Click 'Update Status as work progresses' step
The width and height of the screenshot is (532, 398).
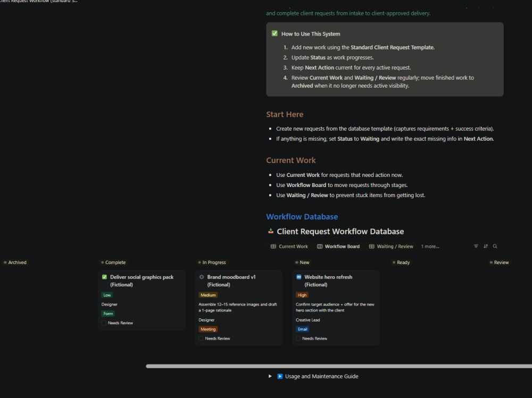click(332, 57)
